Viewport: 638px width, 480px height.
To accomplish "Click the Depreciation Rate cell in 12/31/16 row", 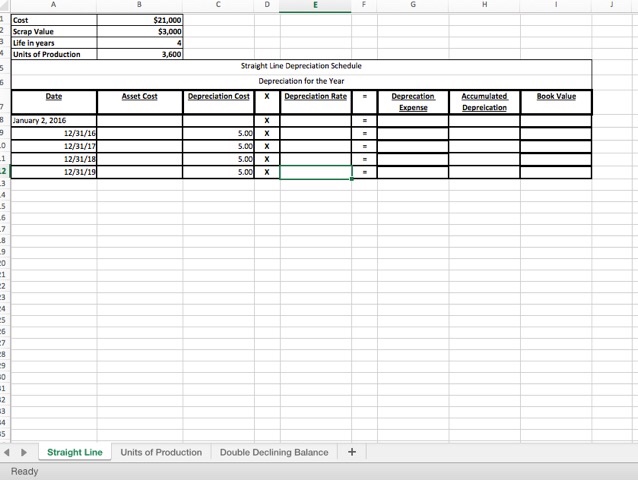I will coord(315,133).
